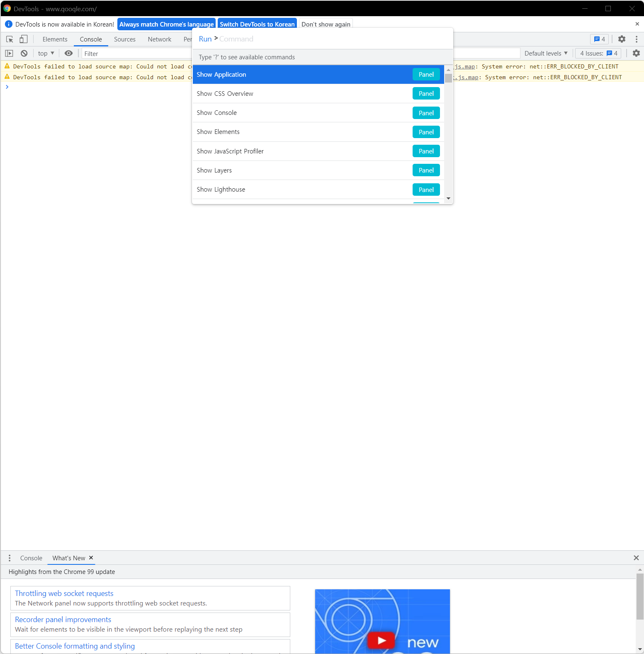Open Recorder panel improvements link
Image resolution: width=644 pixels, height=654 pixels.
point(63,620)
